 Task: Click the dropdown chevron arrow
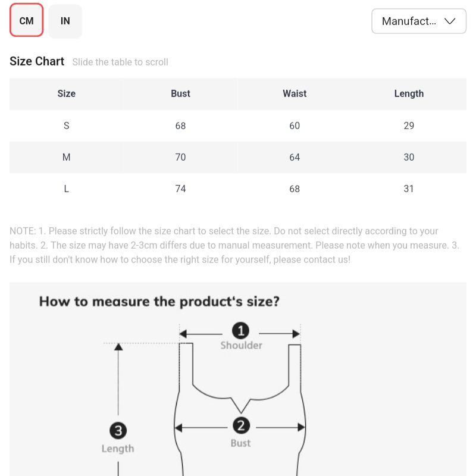pos(450,21)
